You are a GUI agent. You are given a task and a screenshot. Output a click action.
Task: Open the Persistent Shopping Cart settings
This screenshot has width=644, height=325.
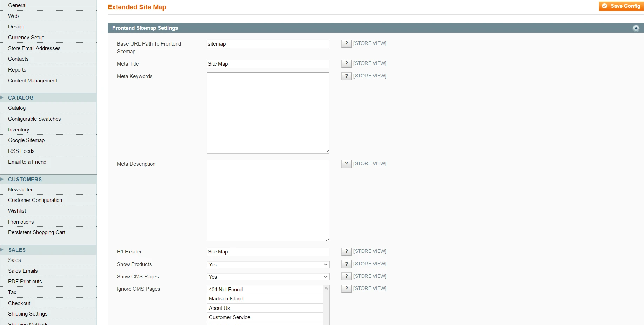click(36, 232)
